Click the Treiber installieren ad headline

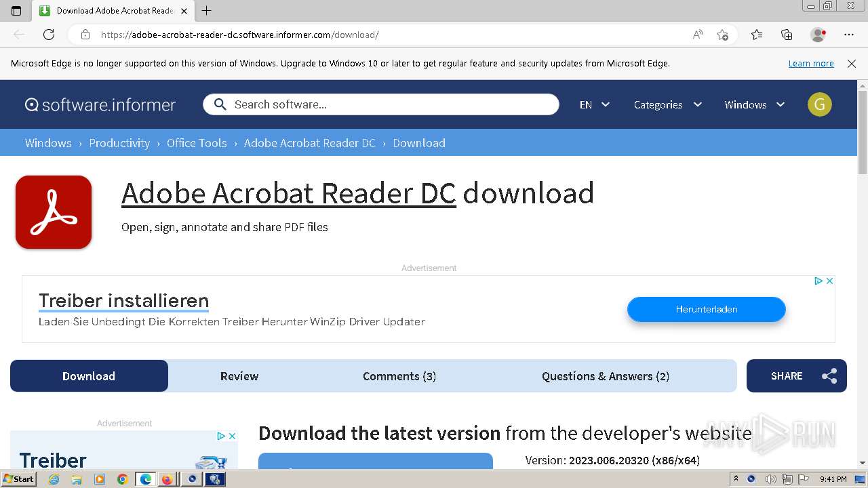click(123, 300)
